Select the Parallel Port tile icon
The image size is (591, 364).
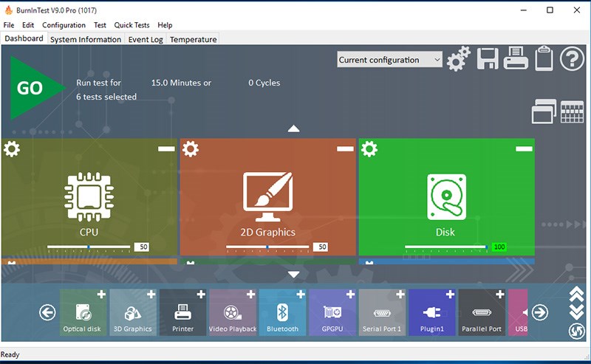482,312
